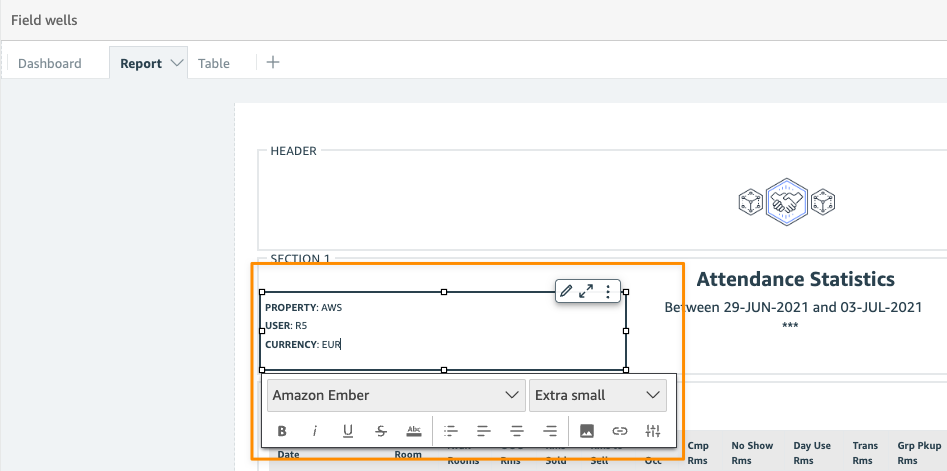The image size is (947, 471).
Task: Place cursor in CURRENCY: EUR line
Action: tap(303, 345)
